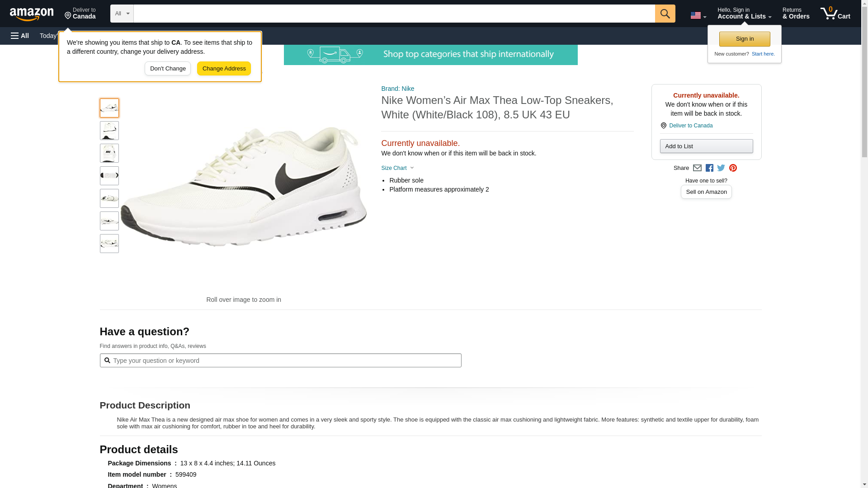The image size is (868, 488).
Task: Share product on Twitter icon
Action: tap(721, 168)
